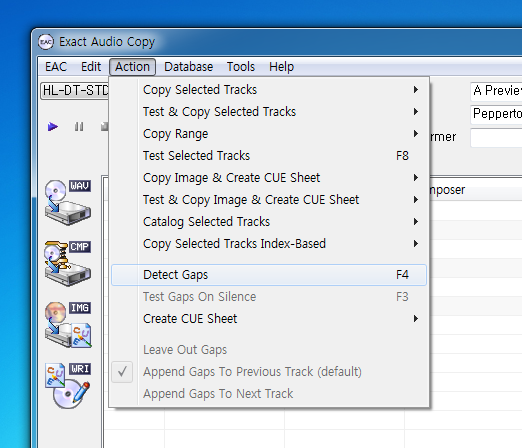
Task: Open the HL-DT-ST drive dropdown
Action: click(x=74, y=91)
